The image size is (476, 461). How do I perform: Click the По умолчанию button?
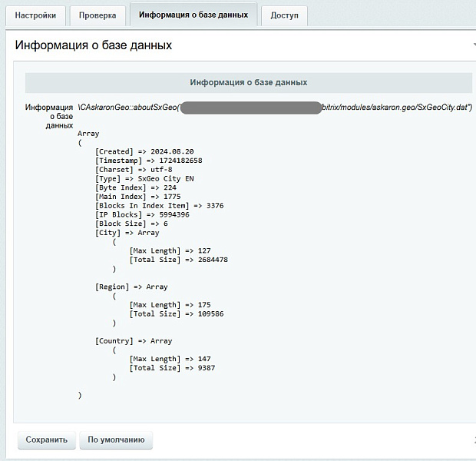tap(116, 440)
